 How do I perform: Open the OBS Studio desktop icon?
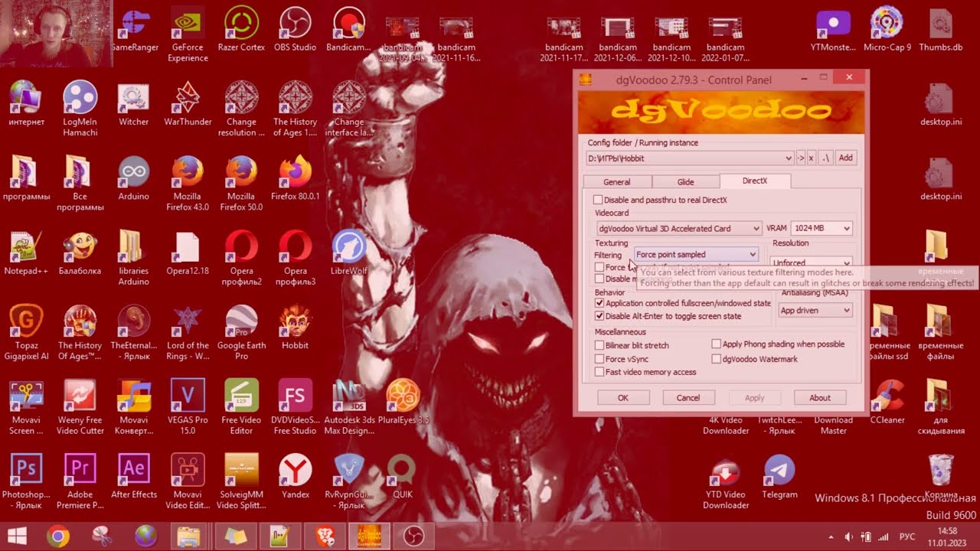point(295,29)
